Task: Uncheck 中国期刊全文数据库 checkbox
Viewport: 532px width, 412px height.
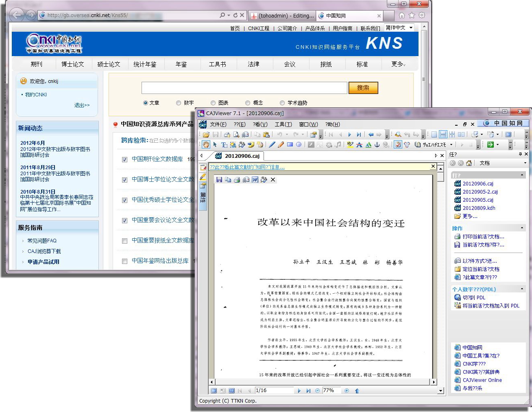Action: tap(125, 159)
